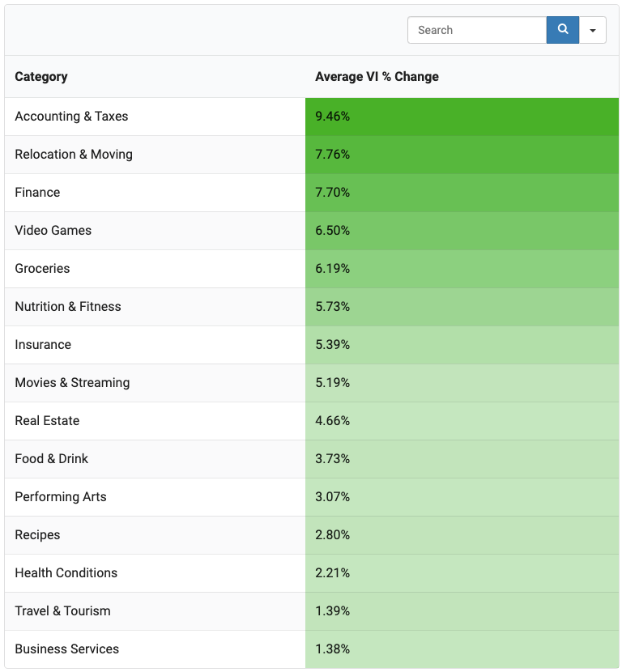Click the blue magnifier search button
The height and width of the screenshot is (672, 622).
[x=562, y=30]
